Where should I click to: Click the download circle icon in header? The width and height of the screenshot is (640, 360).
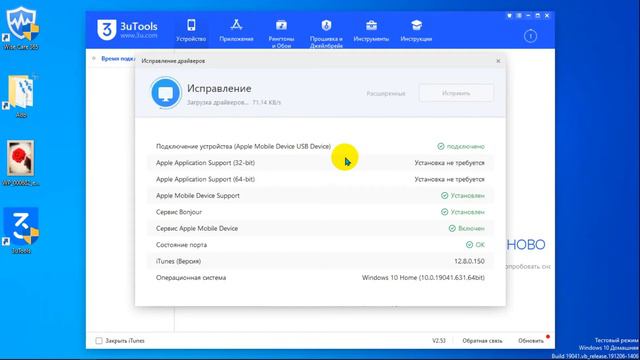point(530,36)
